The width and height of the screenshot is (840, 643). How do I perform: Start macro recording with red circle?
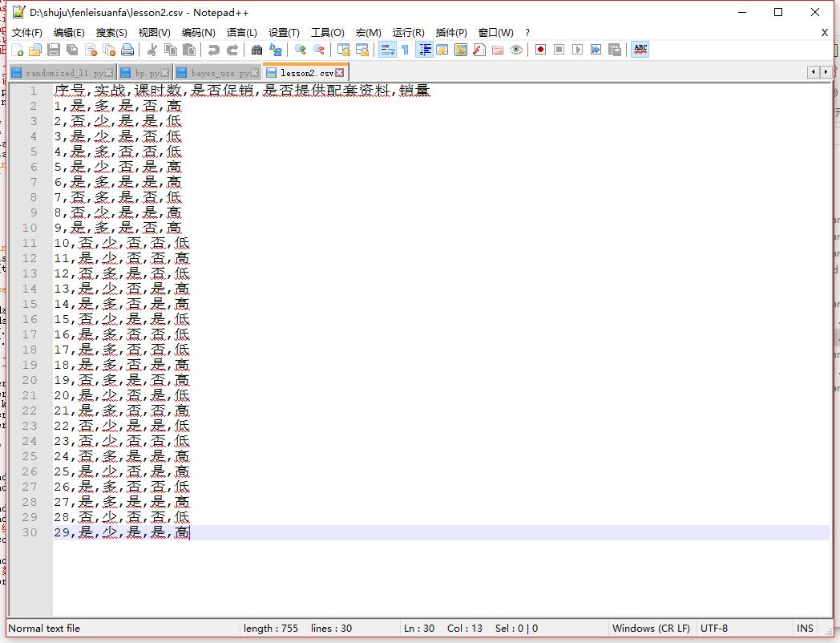[x=540, y=50]
